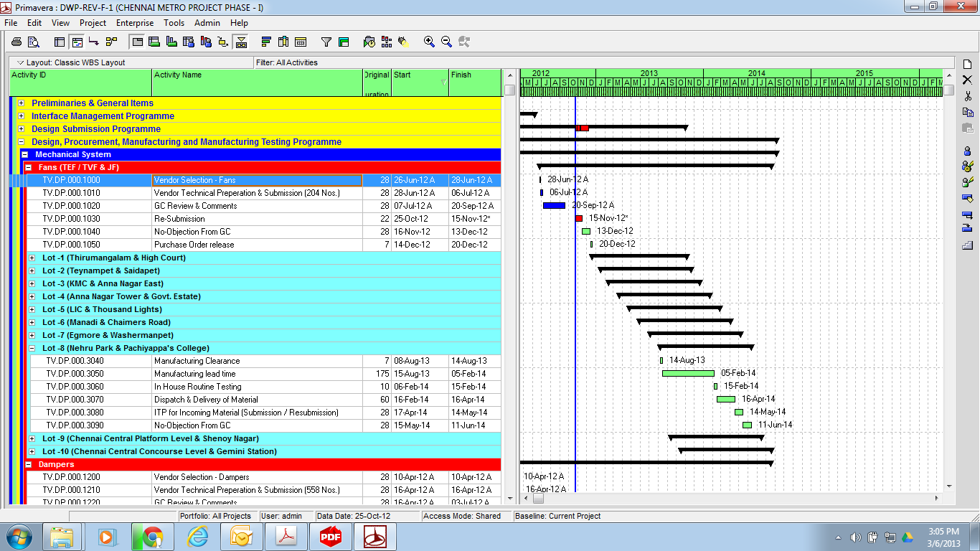
Task: Click the Admin menu
Action: click(x=207, y=23)
